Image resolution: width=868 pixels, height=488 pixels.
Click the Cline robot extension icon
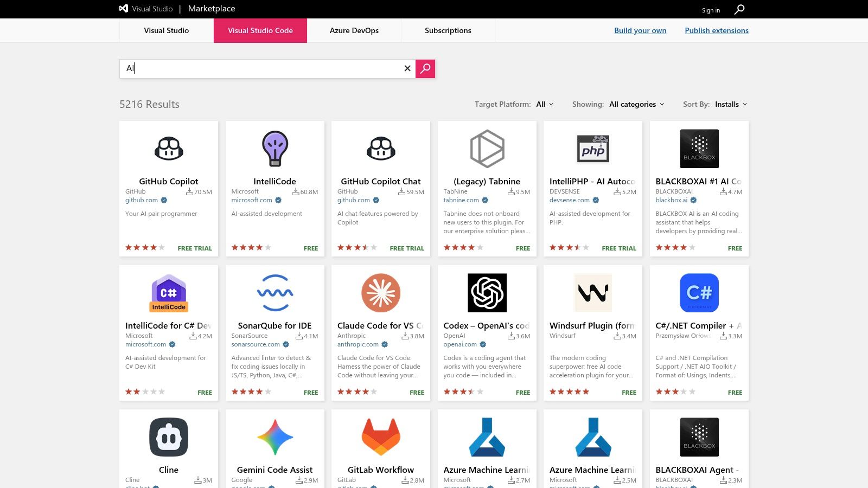point(168,437)
